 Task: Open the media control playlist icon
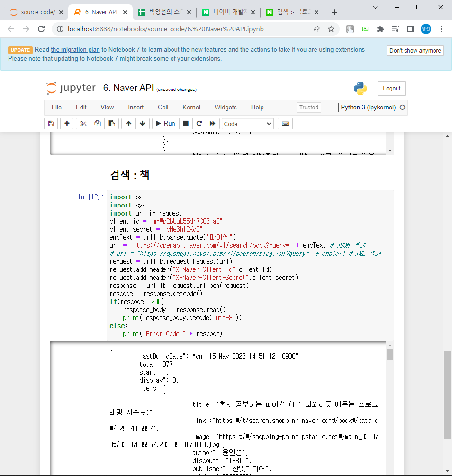pyautogui.click(x=396, y=29)
